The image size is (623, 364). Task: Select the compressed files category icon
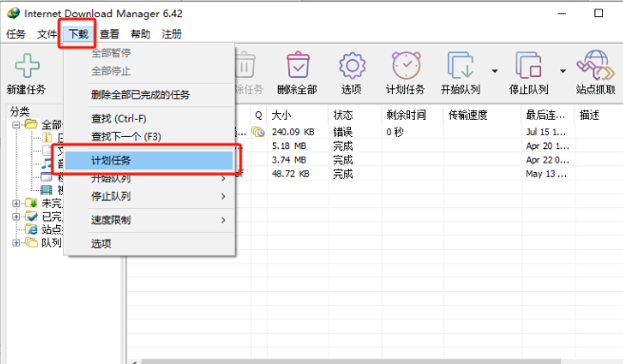[x=47, y=138]
